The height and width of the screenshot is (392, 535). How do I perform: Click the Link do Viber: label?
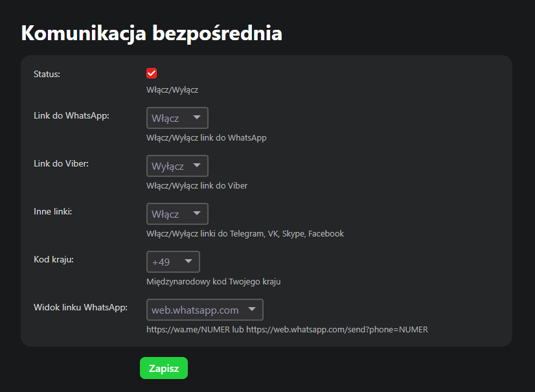tap(61, 163)
